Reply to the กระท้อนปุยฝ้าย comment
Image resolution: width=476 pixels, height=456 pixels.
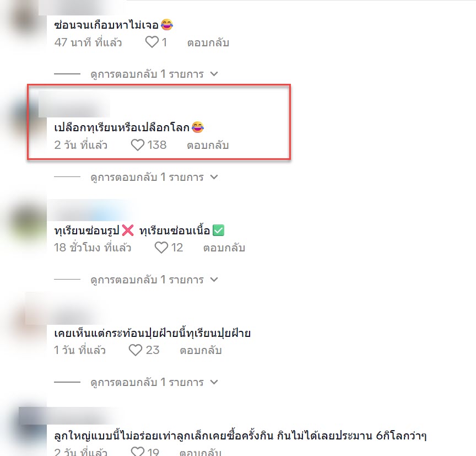coord(201,350)
